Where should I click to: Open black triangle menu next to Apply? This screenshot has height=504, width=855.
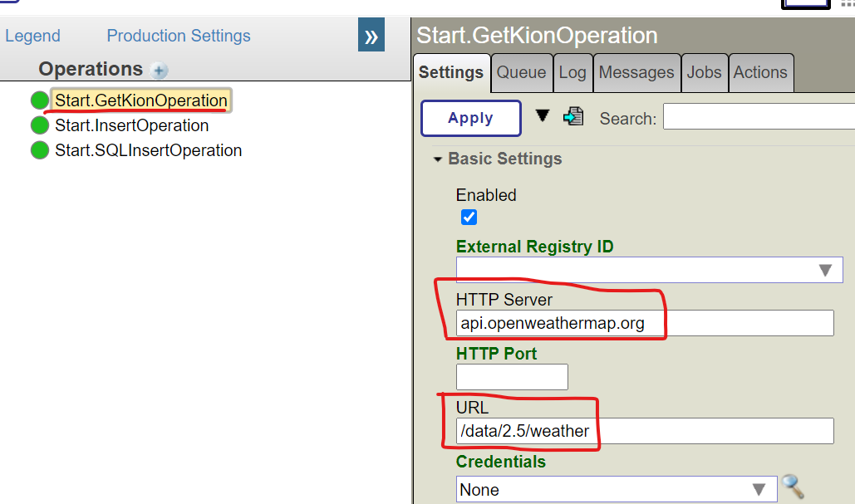tap(543, 115)
